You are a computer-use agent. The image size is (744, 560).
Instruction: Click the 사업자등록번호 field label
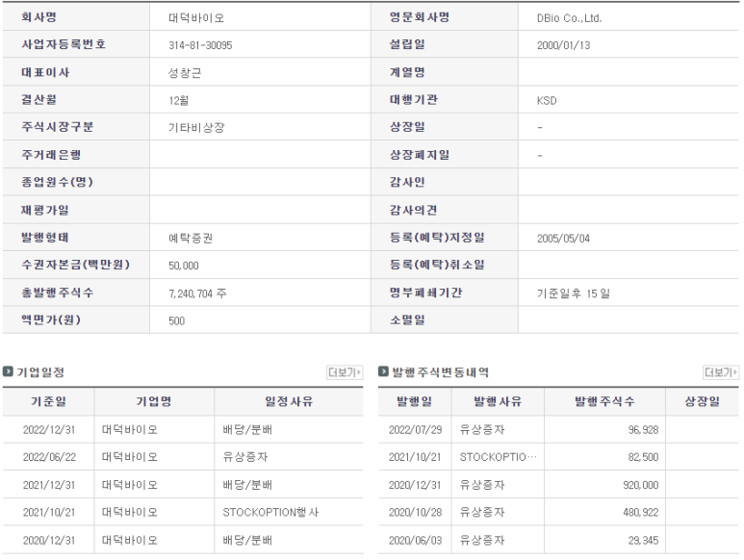coord(64,44)
